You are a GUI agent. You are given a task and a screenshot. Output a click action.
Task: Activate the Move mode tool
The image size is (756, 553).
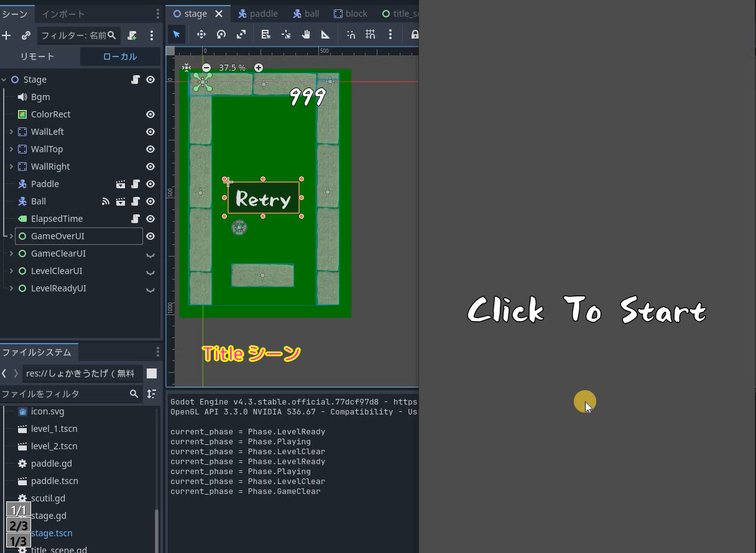[201, 34]
